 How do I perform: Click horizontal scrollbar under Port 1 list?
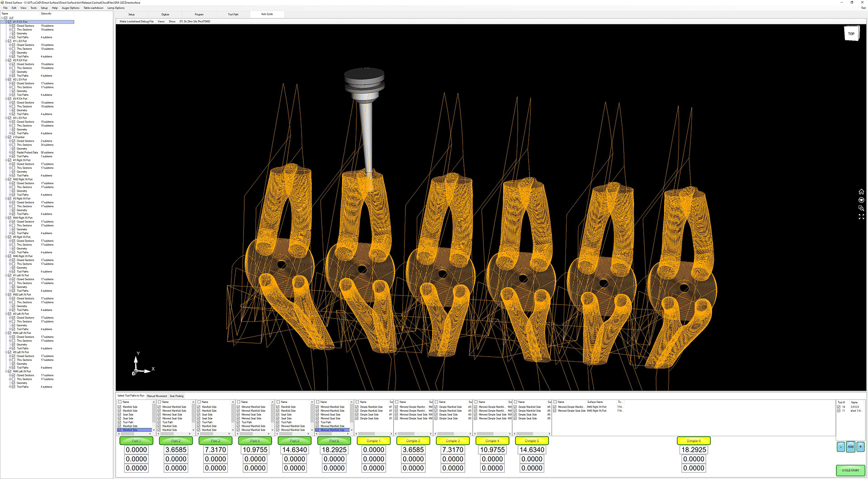tap(135, 434)
